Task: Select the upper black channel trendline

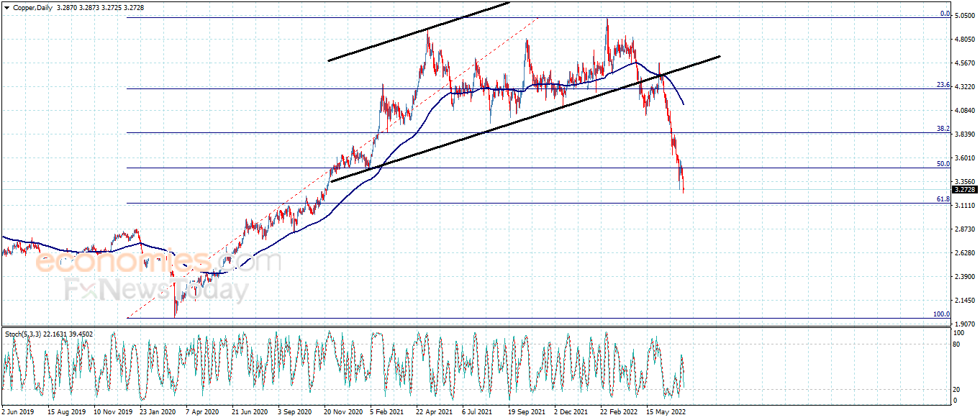Action: (419, 32)
